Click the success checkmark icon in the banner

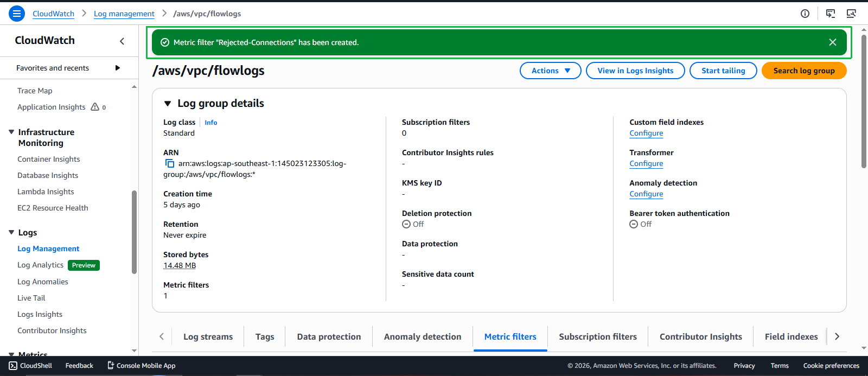tap(165, 42)
